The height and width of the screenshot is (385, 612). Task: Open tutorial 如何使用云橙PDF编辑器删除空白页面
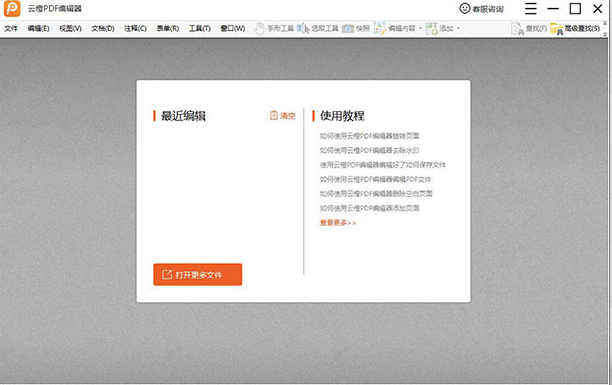(376, 194)
